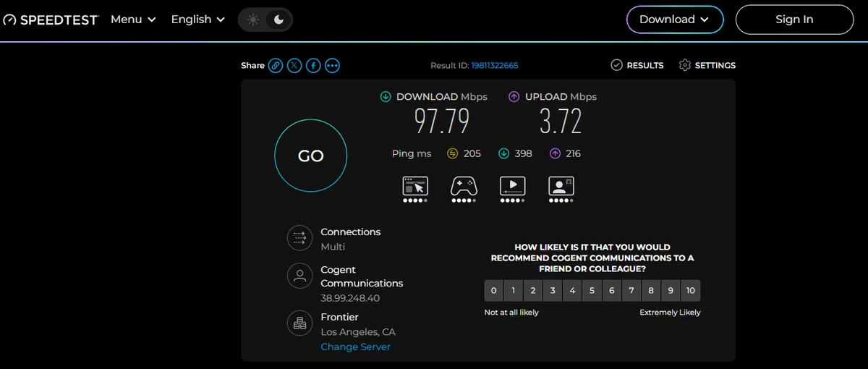Open the English language dropdown
This screenshot has width=868, height=369.
pos(197,20)
